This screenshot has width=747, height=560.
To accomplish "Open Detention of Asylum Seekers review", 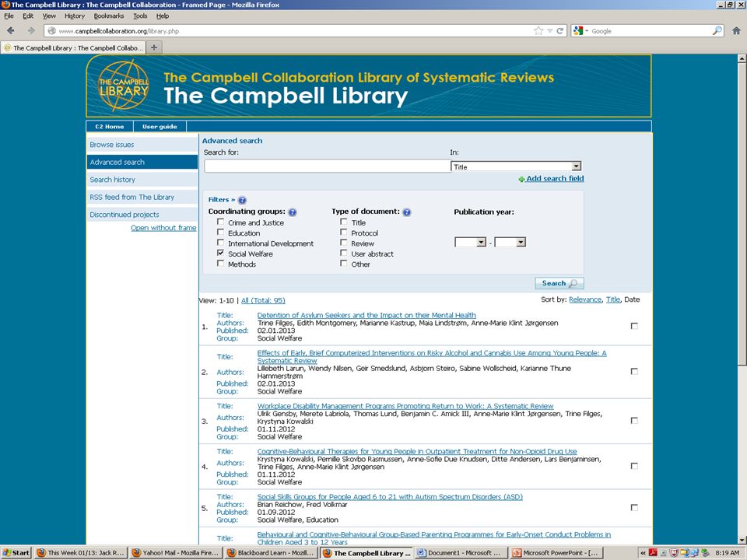I will tap(366, 315).
